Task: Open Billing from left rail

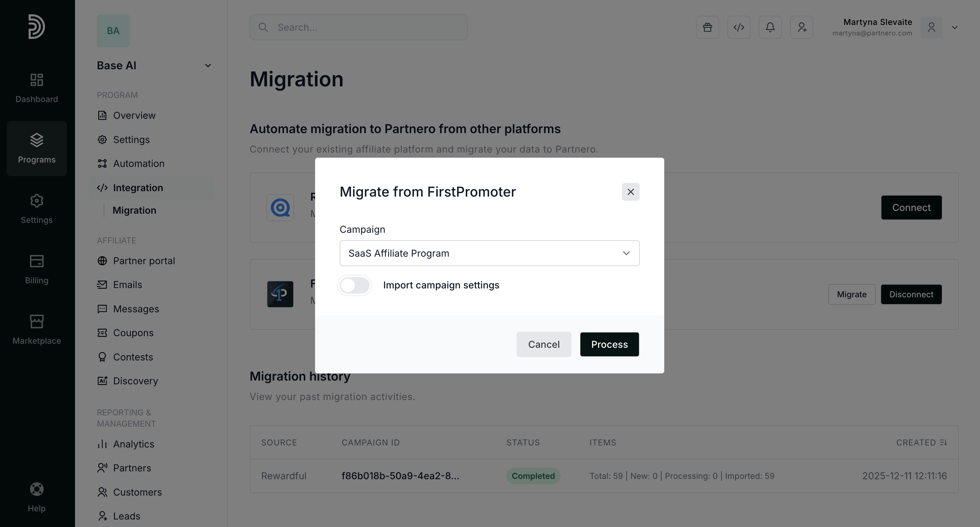Action: (36, 270)
